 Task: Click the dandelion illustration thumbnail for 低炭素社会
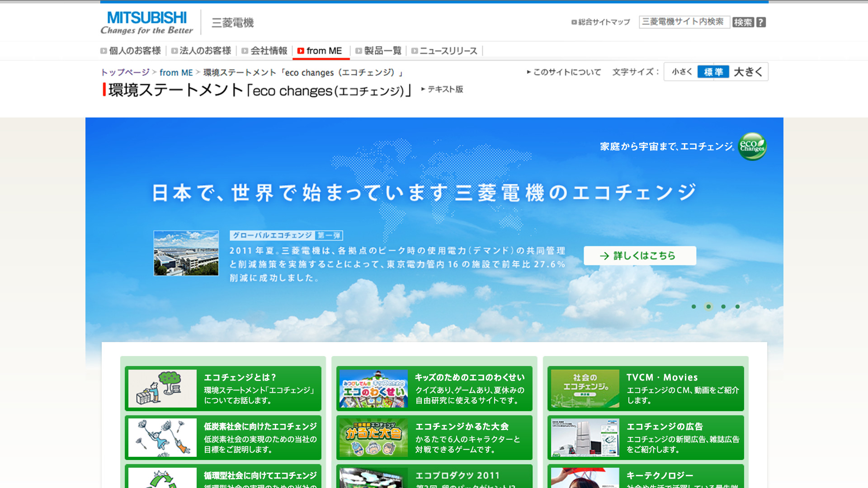coord(163,437)
